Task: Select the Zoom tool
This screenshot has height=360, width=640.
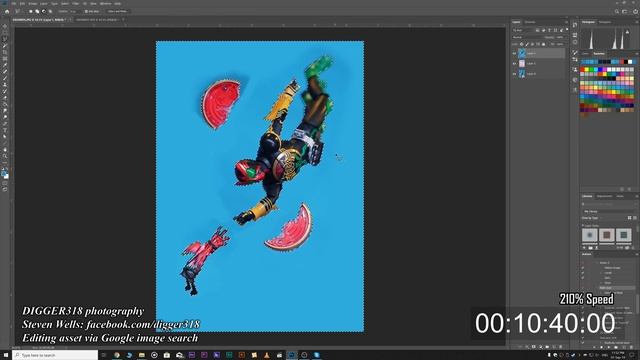Action: pyautogui.click(x=5, y=156)
